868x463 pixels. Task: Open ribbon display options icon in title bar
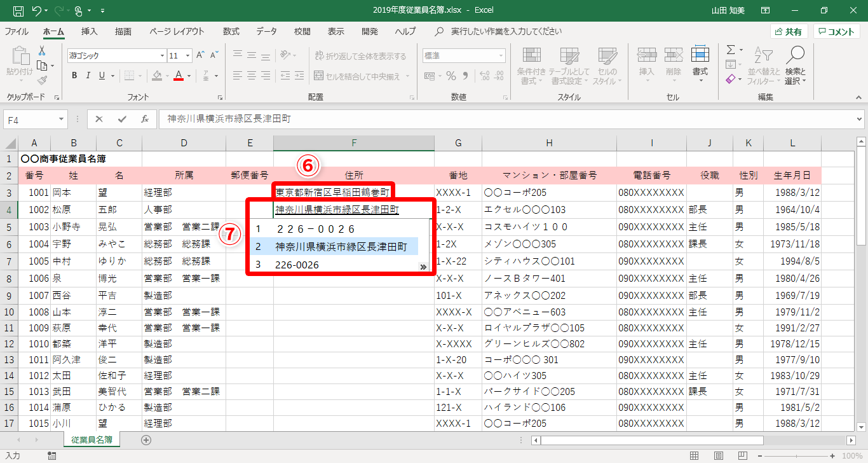click(x=766, y=10)
